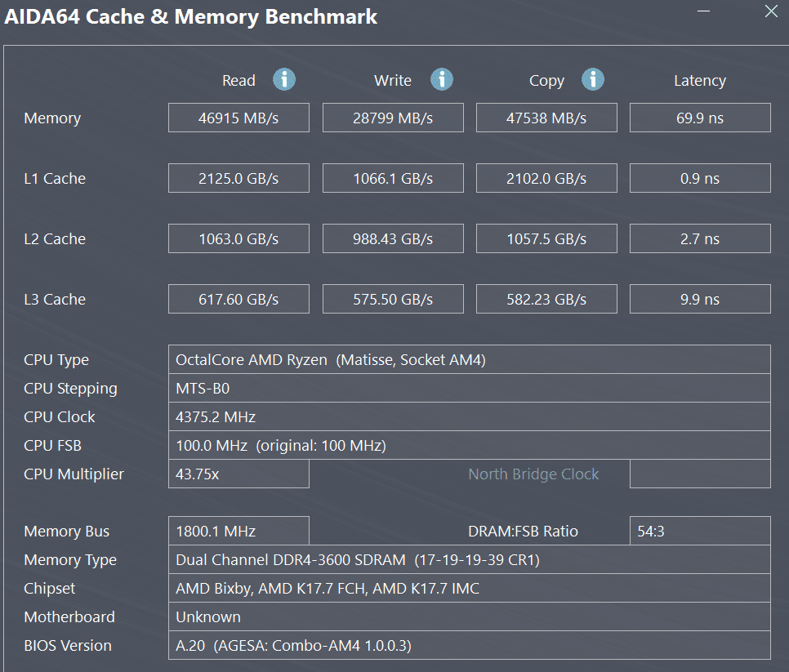Screen dimensions: 789x672
Task: Open the info icon next to Copy
Action: 593,79
